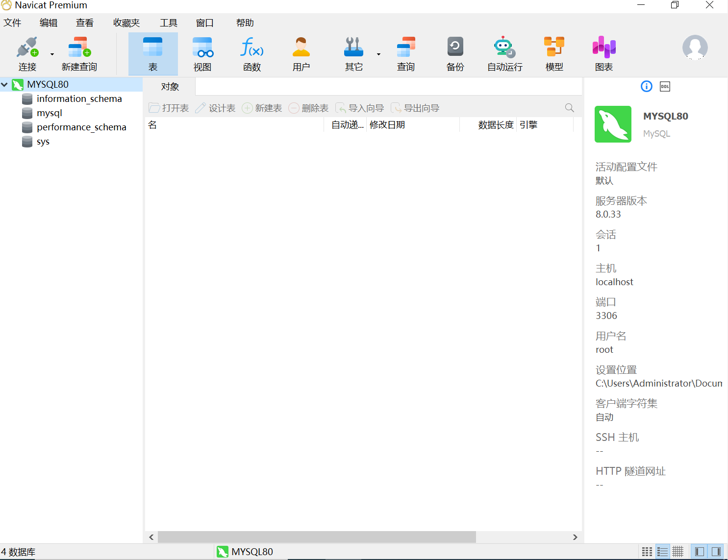Select the information_schema database
The image size is (728, 560).
pyautogui.click(x=79, y=99)
